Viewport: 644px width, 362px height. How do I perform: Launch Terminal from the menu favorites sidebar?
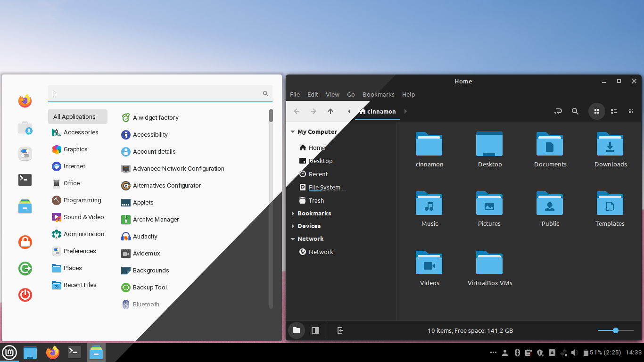(25, 180)
